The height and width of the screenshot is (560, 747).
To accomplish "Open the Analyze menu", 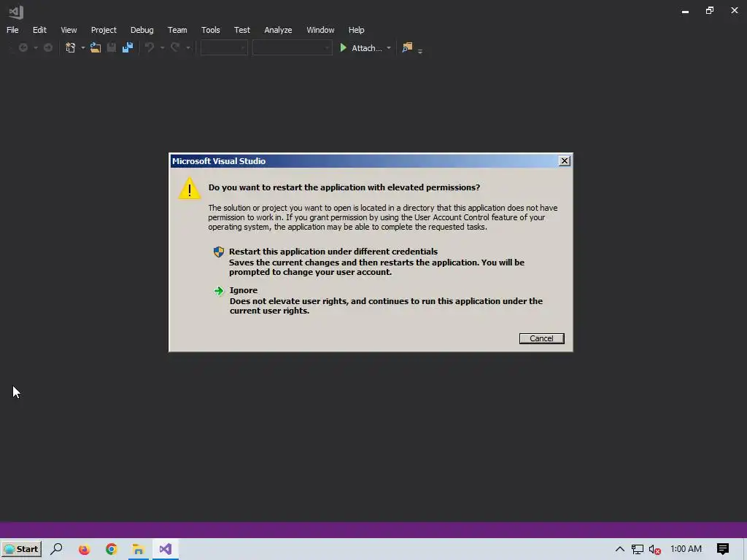I will pyautogui.click(x=278, y=30).
